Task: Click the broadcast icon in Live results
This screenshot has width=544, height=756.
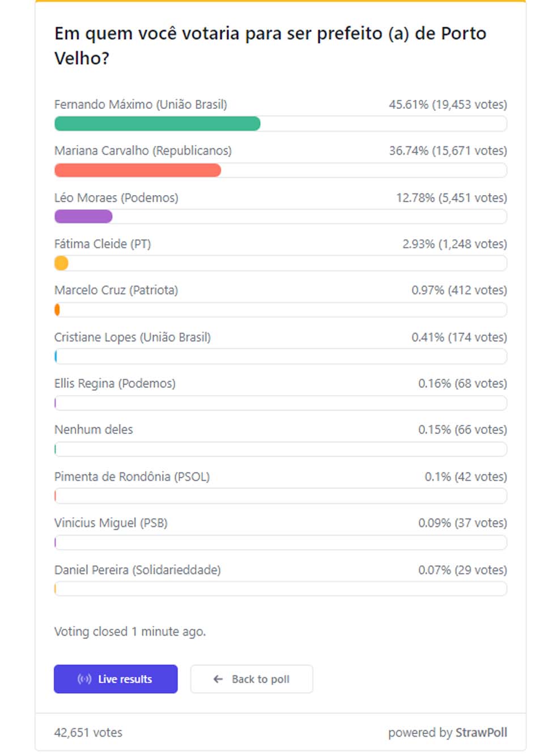Action: 84,679
